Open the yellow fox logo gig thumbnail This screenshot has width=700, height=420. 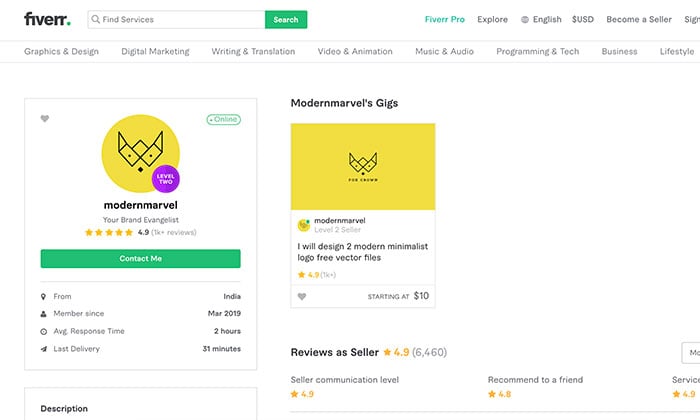coord(363,166)
